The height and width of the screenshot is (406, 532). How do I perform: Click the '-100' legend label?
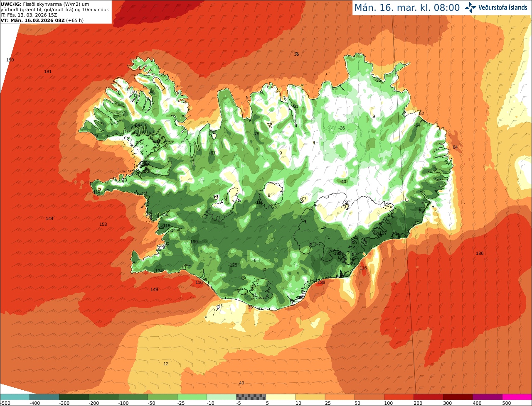click(123, 403)
